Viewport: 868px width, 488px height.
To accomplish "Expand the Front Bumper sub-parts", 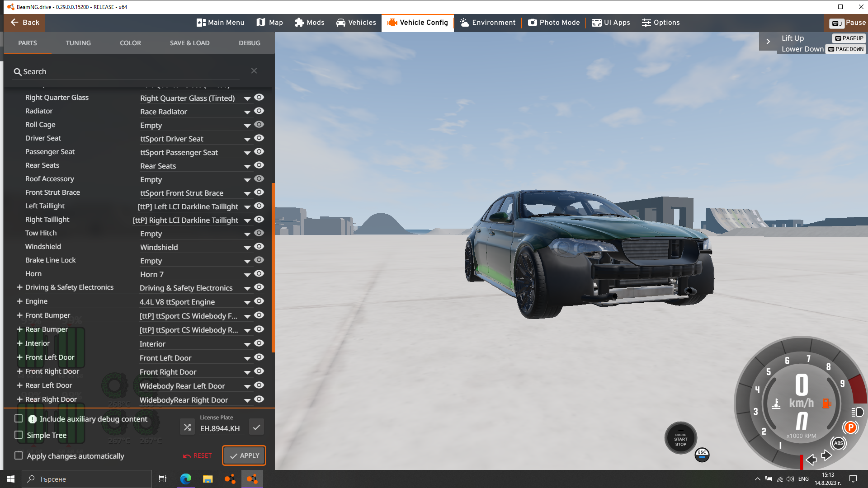I will [x=19, y=315].
